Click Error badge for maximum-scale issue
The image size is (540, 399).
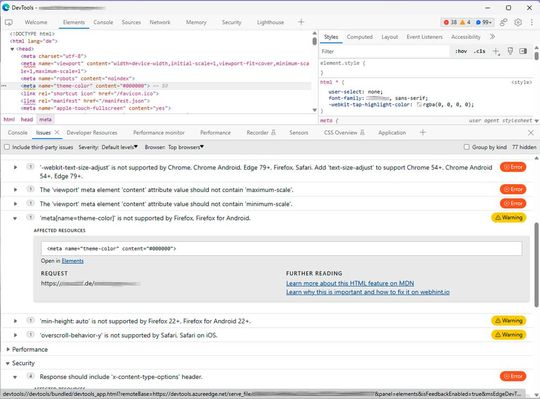pos(513,189)
